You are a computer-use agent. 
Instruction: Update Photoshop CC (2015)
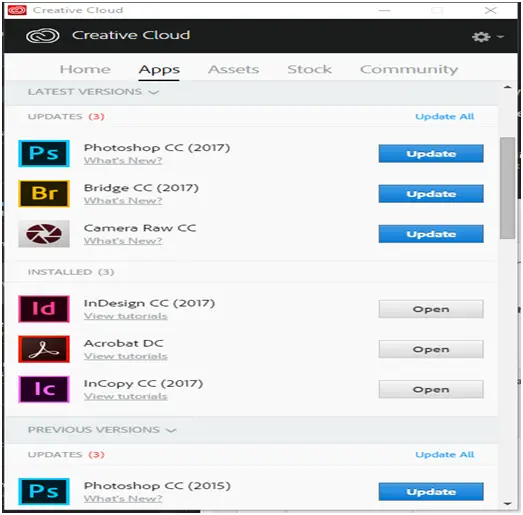click(431, 492)
